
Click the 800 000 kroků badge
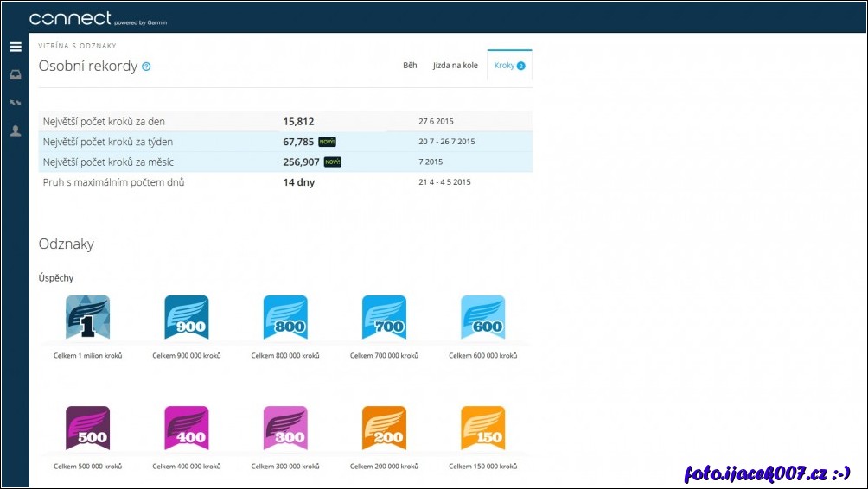(x=285, y=317)
